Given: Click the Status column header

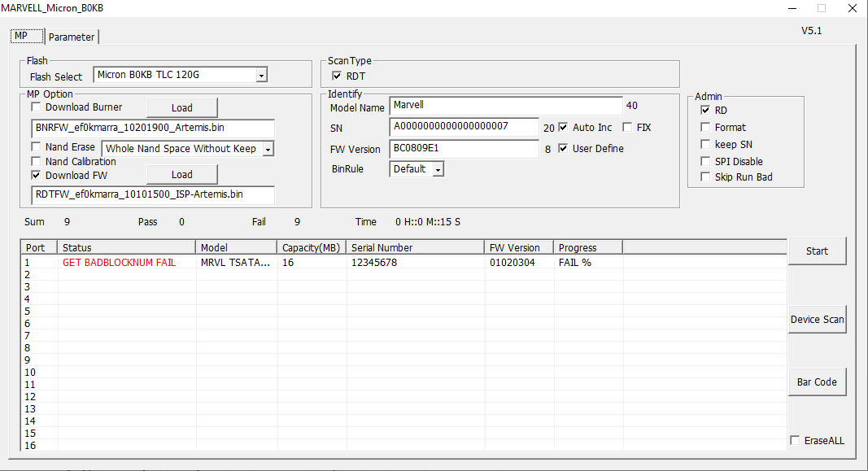Looking at the screenshot, I should tap(127, 247).
